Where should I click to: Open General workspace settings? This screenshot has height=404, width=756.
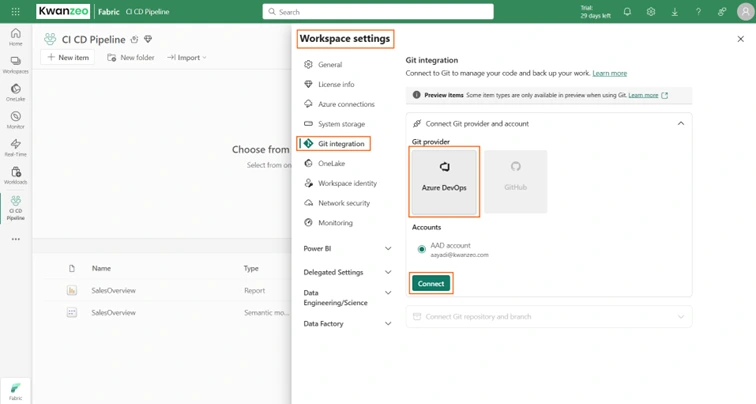(330, 64)
